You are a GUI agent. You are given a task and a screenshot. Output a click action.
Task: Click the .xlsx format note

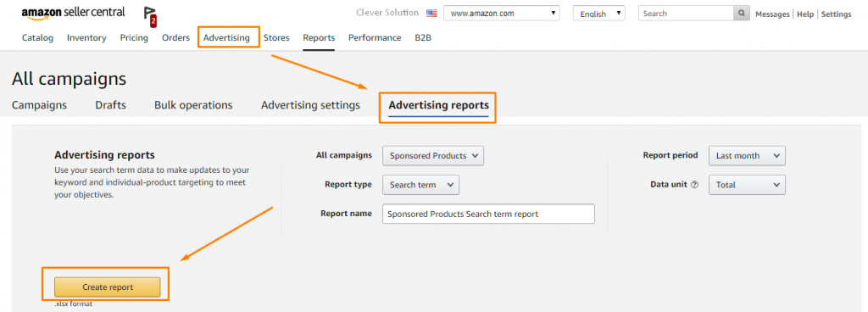click(73, 304)
